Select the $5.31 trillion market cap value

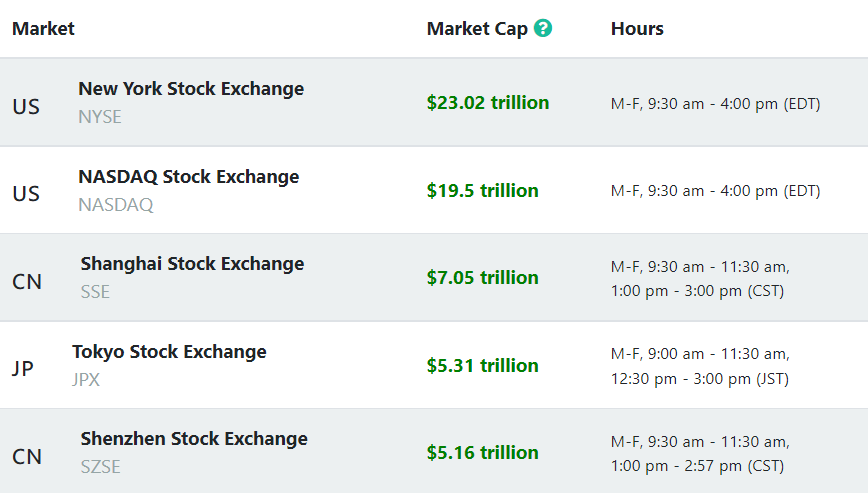tap(483, 365)
